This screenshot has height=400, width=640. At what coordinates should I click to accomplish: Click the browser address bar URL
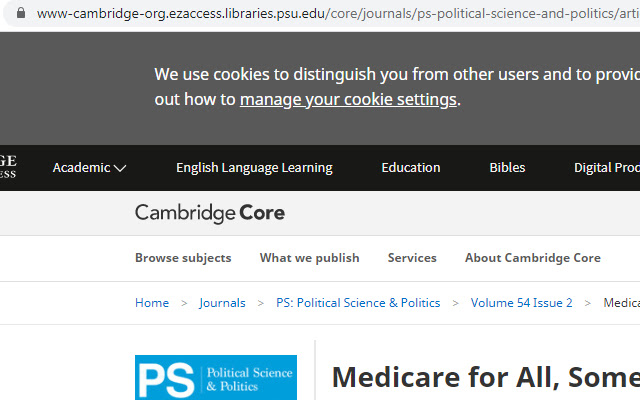click(330, 15)
